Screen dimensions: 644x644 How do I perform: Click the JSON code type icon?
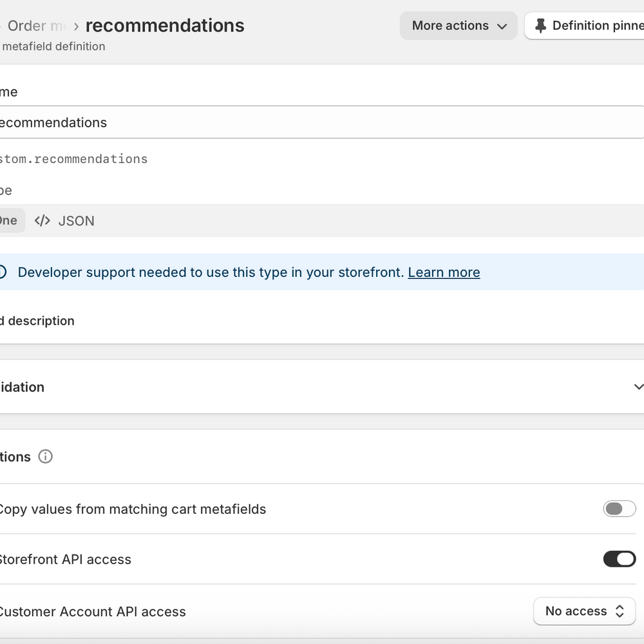click(x=43, y=220)
